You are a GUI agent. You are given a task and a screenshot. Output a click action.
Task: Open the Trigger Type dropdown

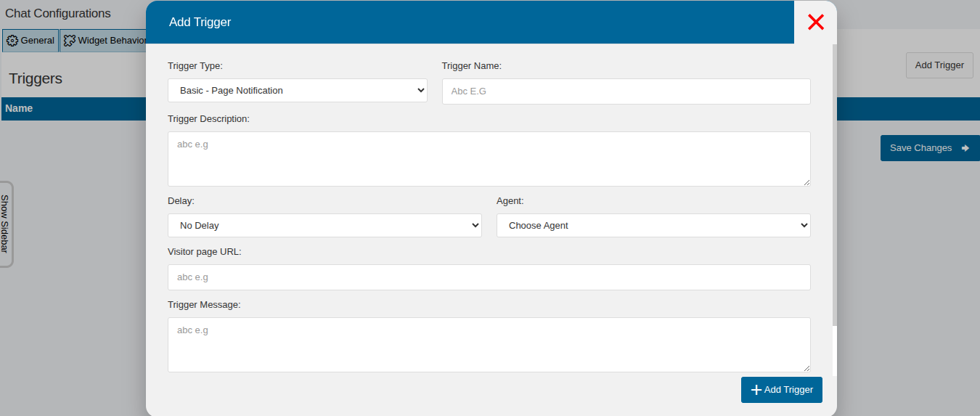coord(298,91)
